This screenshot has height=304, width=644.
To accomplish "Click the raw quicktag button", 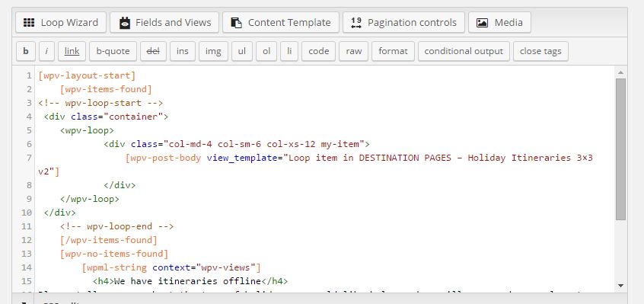I will [x=354, y=51].
